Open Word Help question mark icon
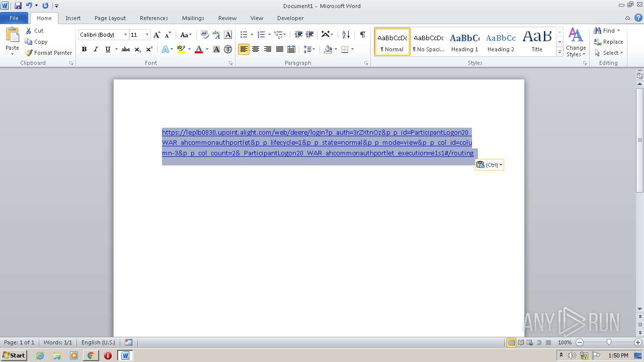Screen dimensions: 644x362 click(639, 18)
